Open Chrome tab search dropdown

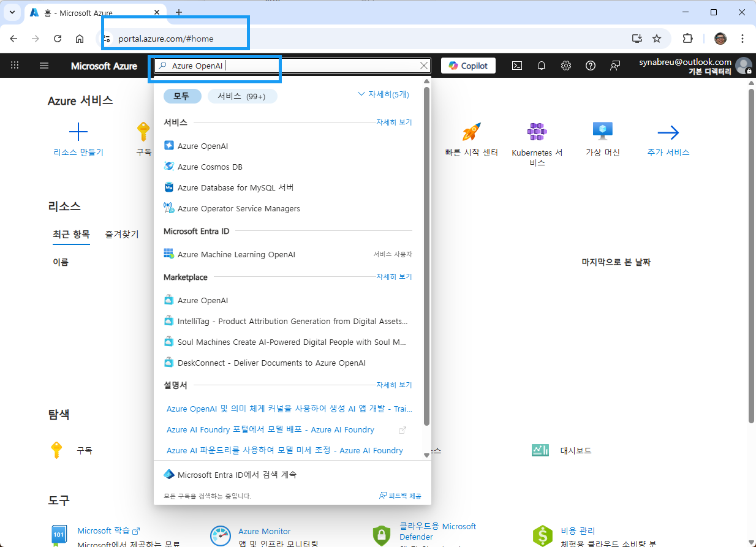pyautogui.click(x=12, y=12)
